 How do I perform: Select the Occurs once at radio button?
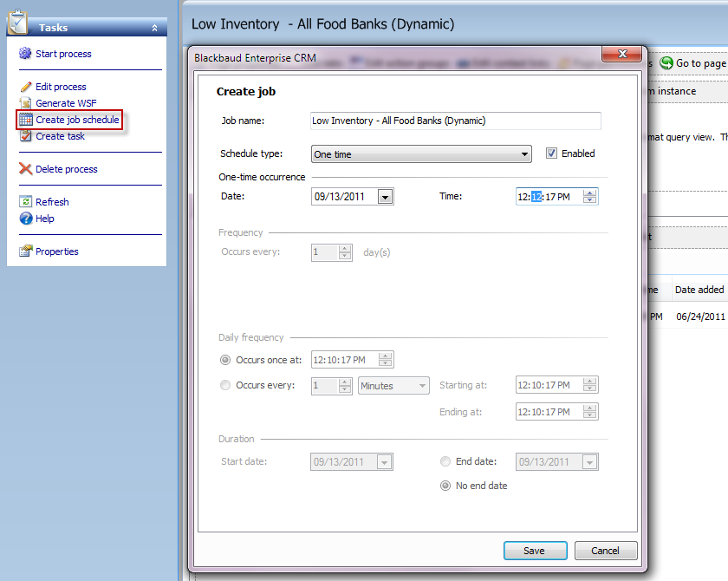coord(225,360)
